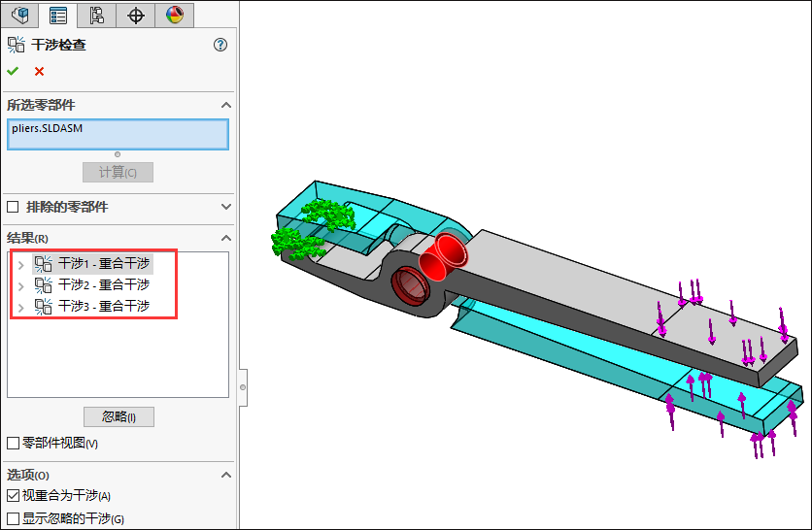
Task: Click the red interference cylinder in model
Action: (x=444, y=256)
